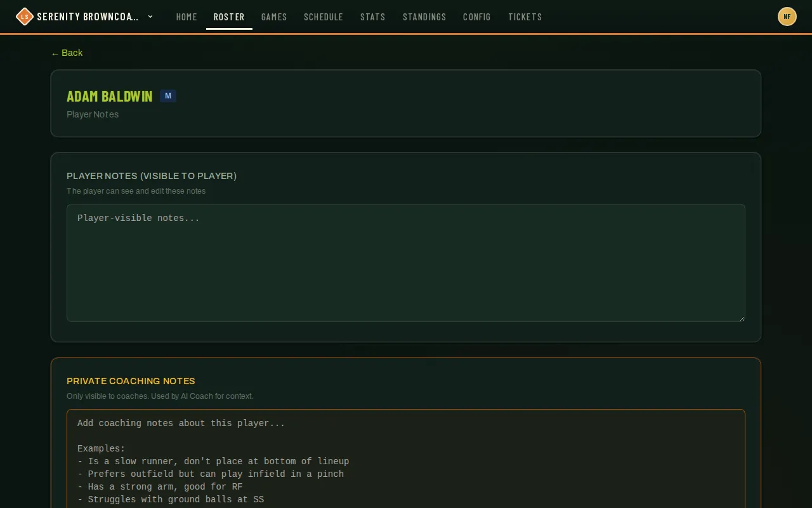View the Stats tab
The width and height of the screenshot is (812, 508).
pos(373,17)
